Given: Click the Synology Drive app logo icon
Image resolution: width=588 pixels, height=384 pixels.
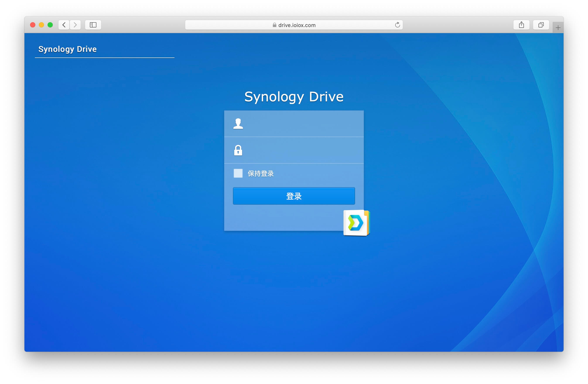Looking at the screenshot, I should [357, 223].
